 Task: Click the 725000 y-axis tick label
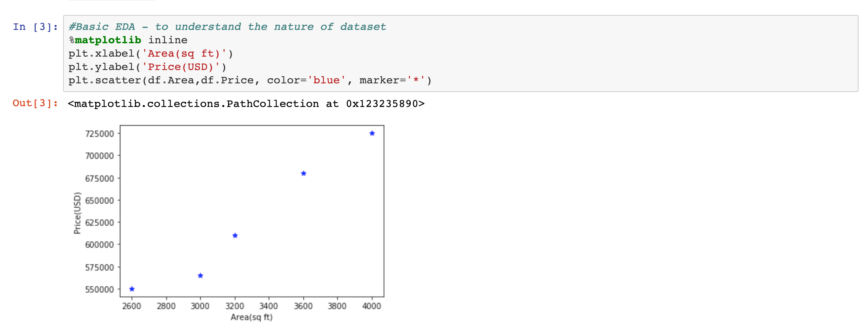pos(100,134)
